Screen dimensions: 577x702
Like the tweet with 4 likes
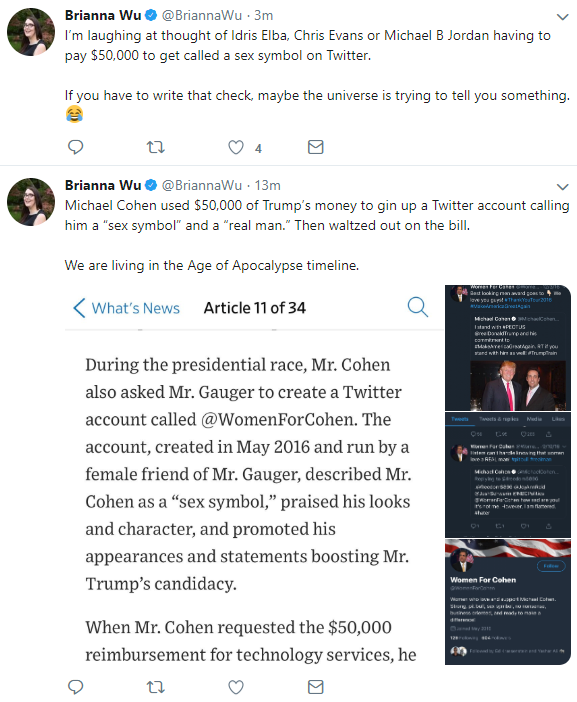tap(236, 147)
